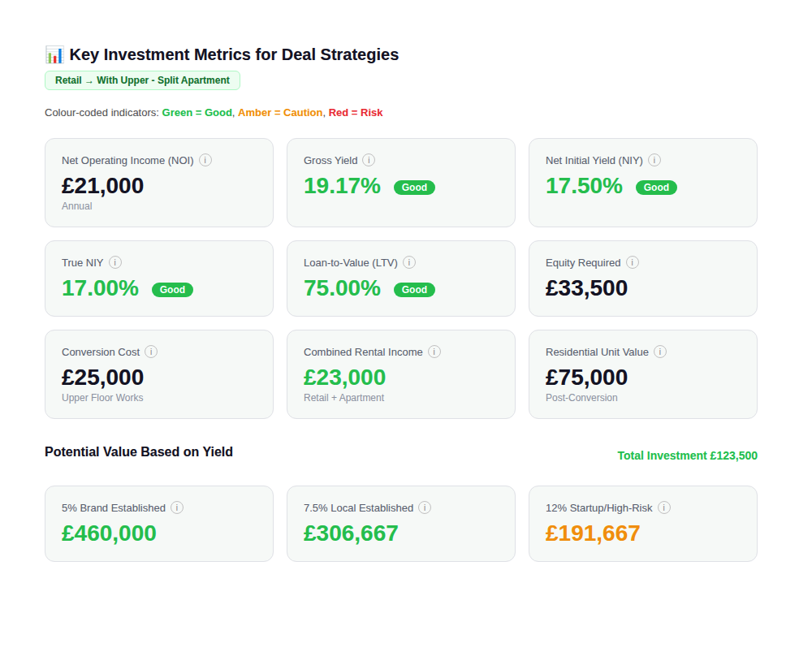View the 7.5% Local Established info tooltip
Image resolution: width=812 pixels, height=652 pixels.
pyautogui.click(x=425, y=507)
